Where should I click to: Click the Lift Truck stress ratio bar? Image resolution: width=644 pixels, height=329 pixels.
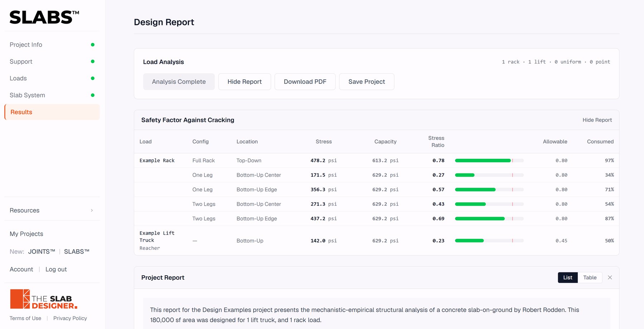(489, 241)
